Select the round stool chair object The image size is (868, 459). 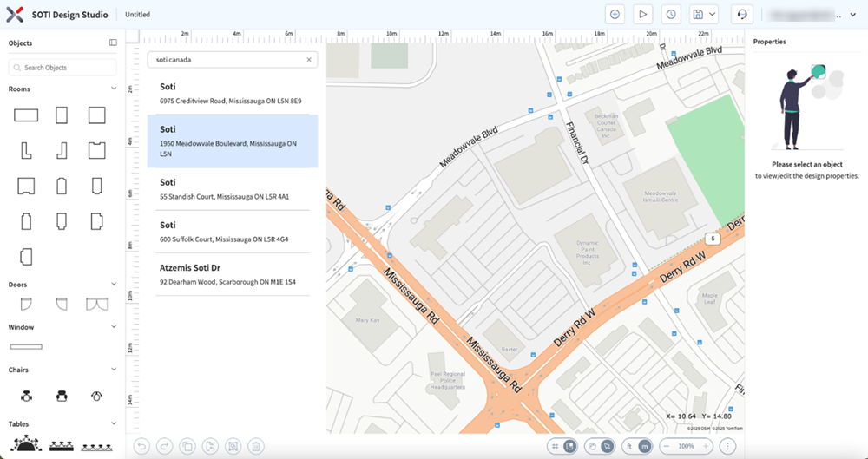(x=97, y=396)
